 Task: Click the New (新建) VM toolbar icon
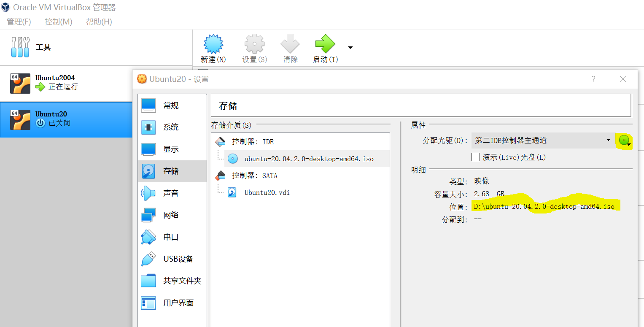tap(213, 44)
